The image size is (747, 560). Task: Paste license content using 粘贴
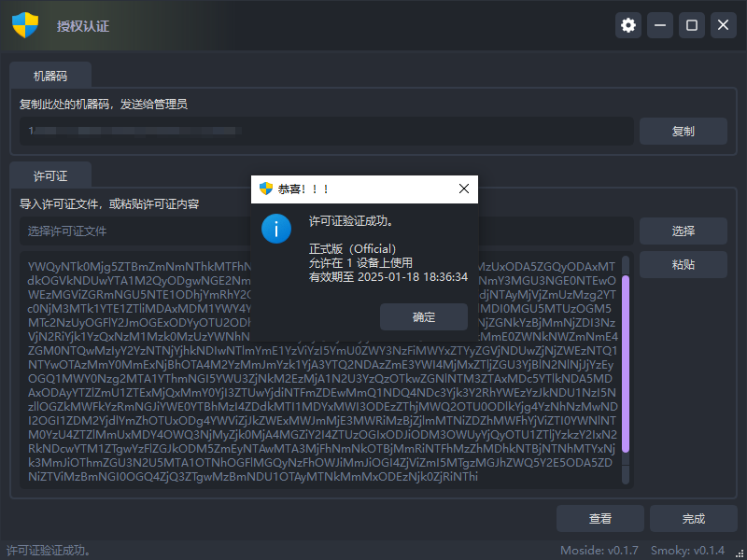coord(683,264)
